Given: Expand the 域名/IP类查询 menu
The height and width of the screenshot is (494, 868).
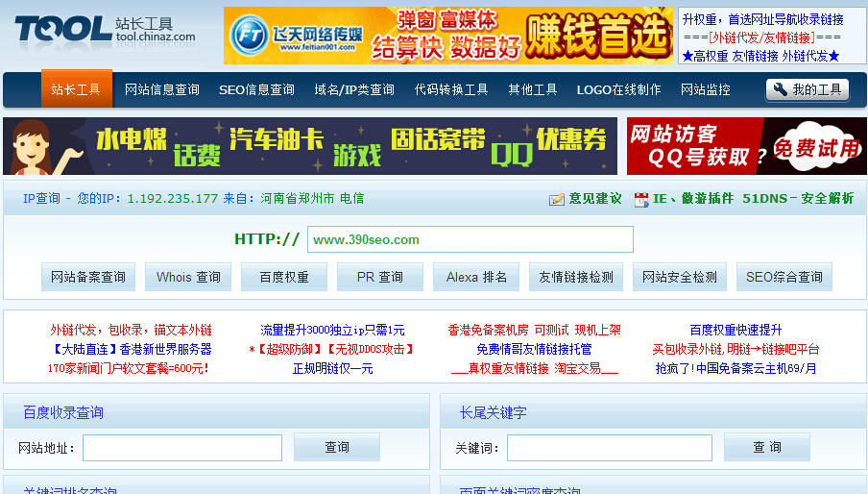Looking at the screenshot, I should point(354,89).
